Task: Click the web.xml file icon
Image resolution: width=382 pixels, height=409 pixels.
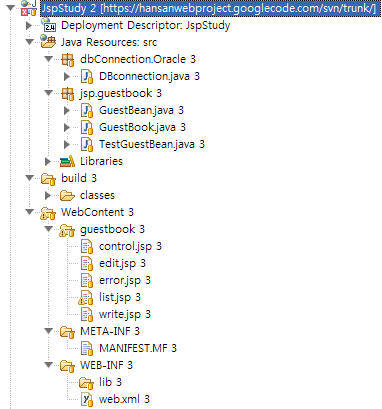Action: [87, 399]
